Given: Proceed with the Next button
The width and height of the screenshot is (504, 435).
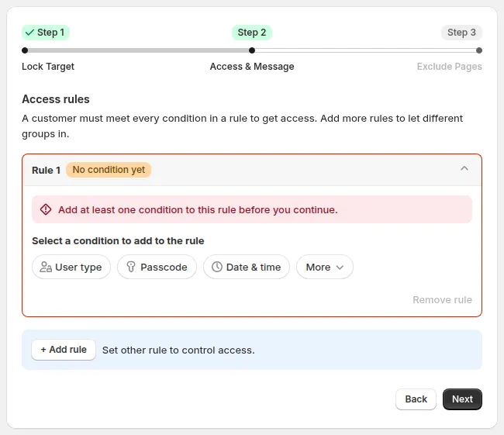Looking at the screenshot, I should [462, 399].
